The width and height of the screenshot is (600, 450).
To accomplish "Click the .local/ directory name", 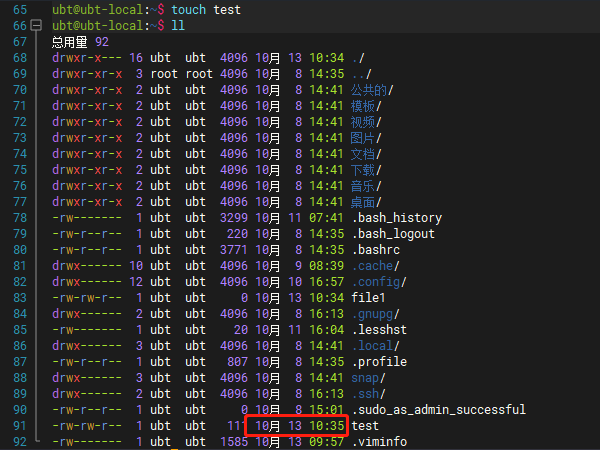I will tap(376, 346).
